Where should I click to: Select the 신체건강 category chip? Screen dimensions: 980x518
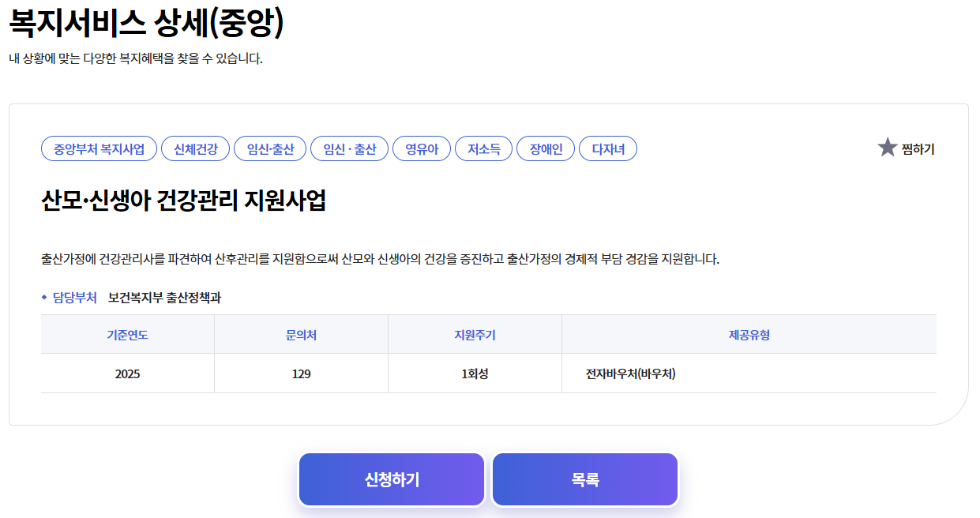click(196, 148)
